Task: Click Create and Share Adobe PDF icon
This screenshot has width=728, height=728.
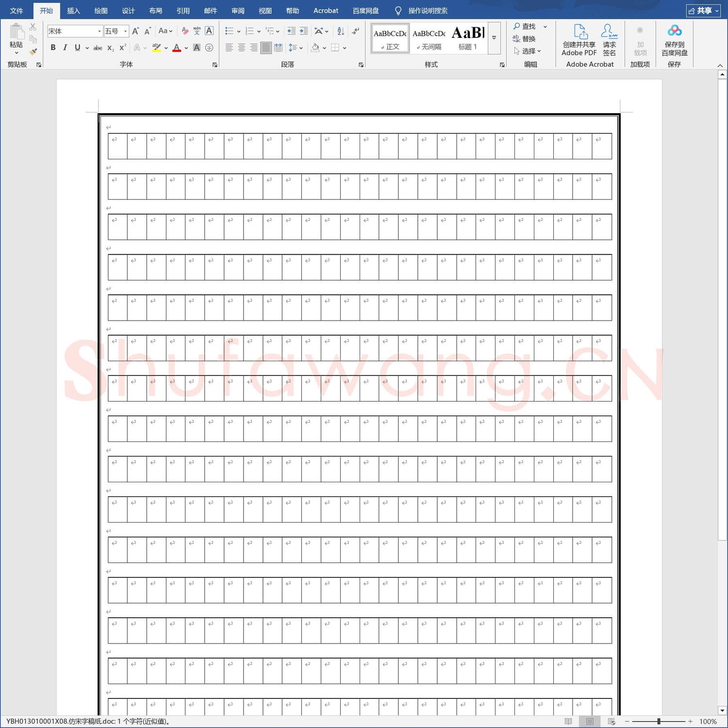Action: click(579, 40)
